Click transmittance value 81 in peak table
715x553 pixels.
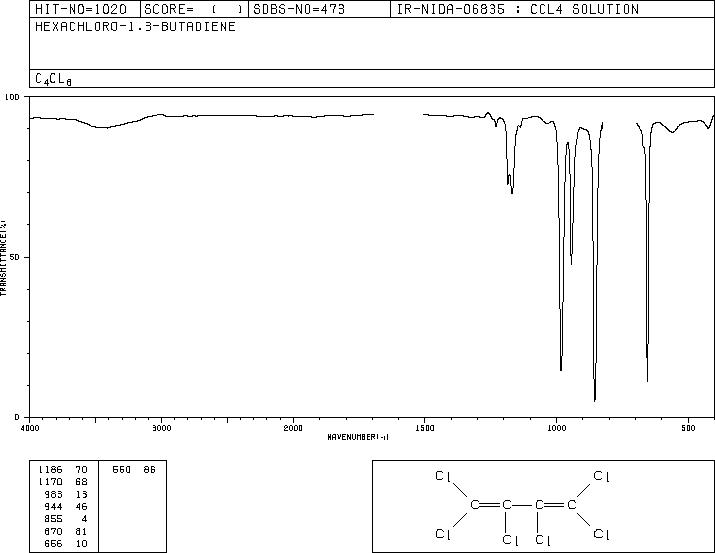(x=81, y=532)
